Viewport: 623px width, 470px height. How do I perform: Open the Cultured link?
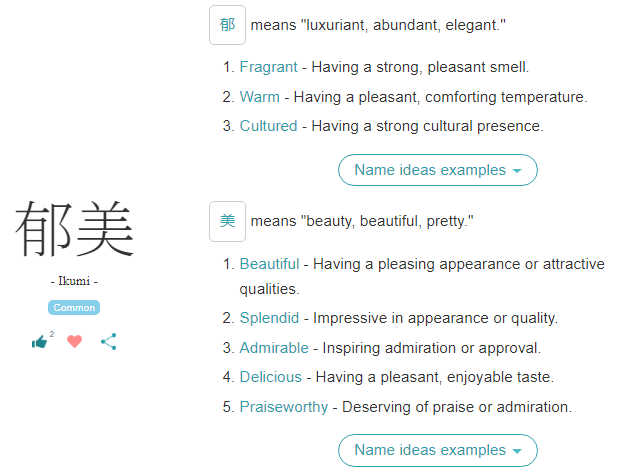[268, 126]
